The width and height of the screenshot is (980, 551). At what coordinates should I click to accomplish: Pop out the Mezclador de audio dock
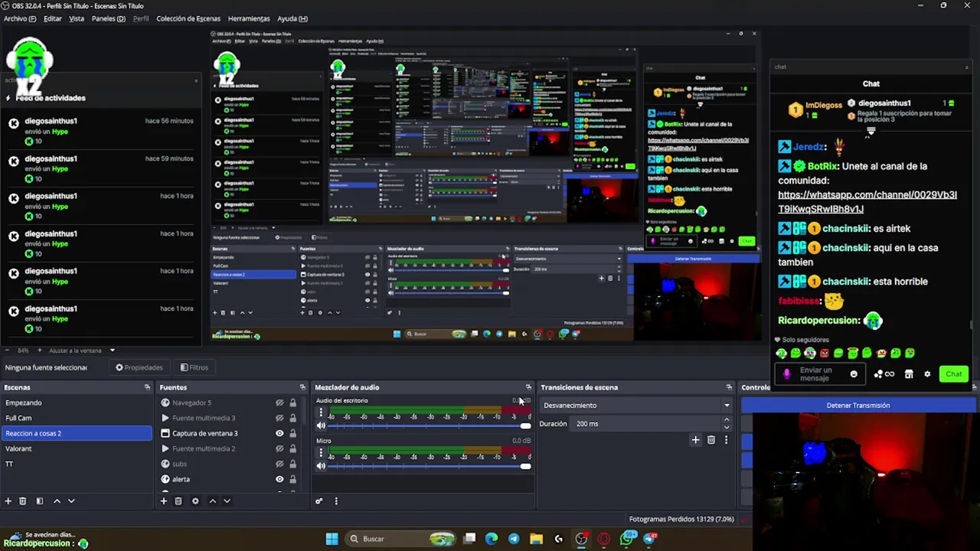click(528, 387)
